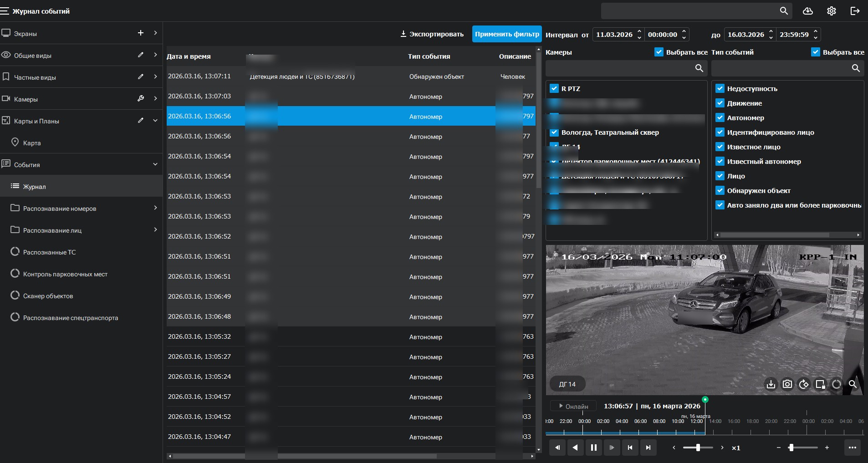The height and width of the screenshot is (463, 868).
Task: Toggle the Автономер event type checkbox
Action: (720, 118)
